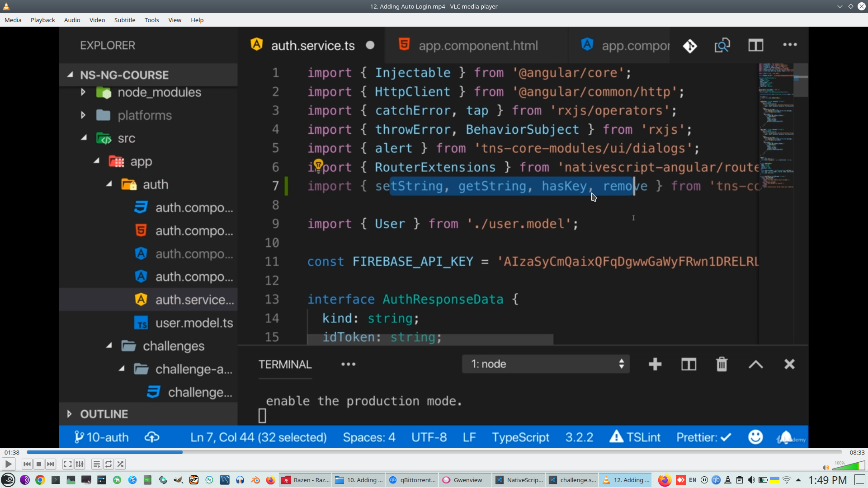Viewport: 868px width, 488px height.
Task: Open the Playback menu
Action: click(x=42, y=20)
